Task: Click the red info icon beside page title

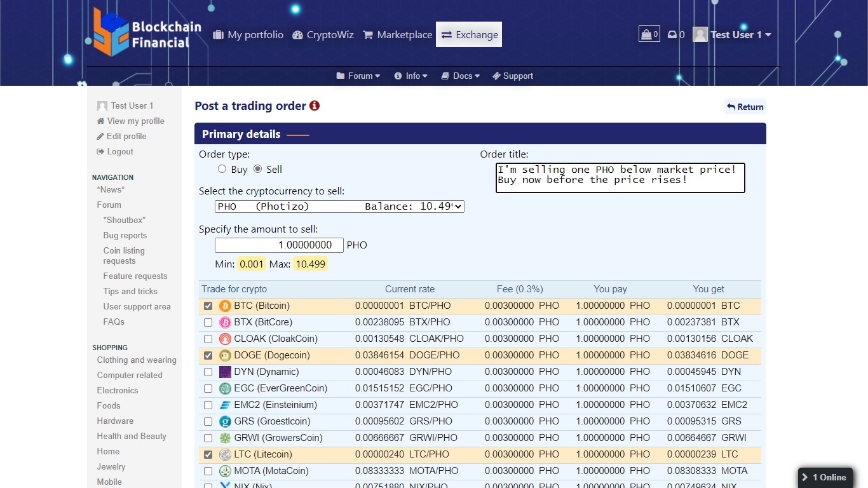Action: [x=315, y=106]
